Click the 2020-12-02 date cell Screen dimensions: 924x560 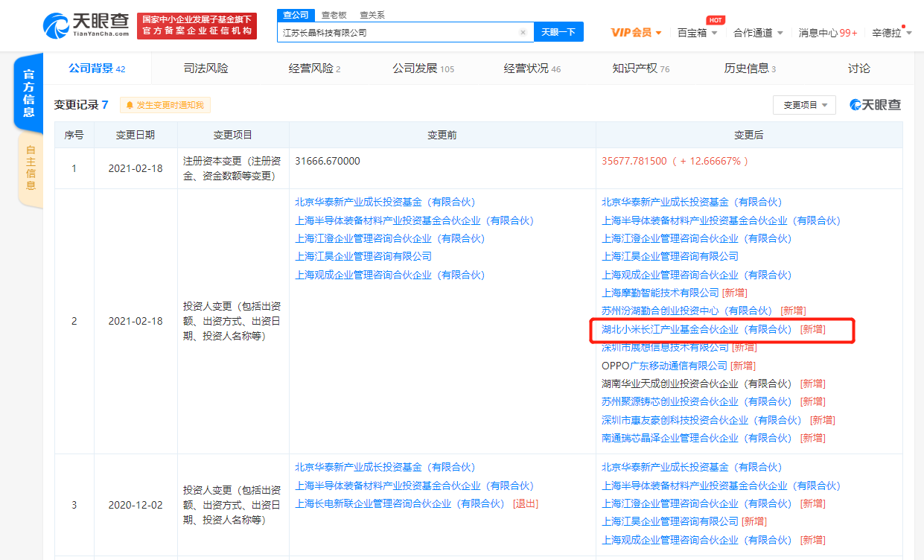click(x=136, y=504)
